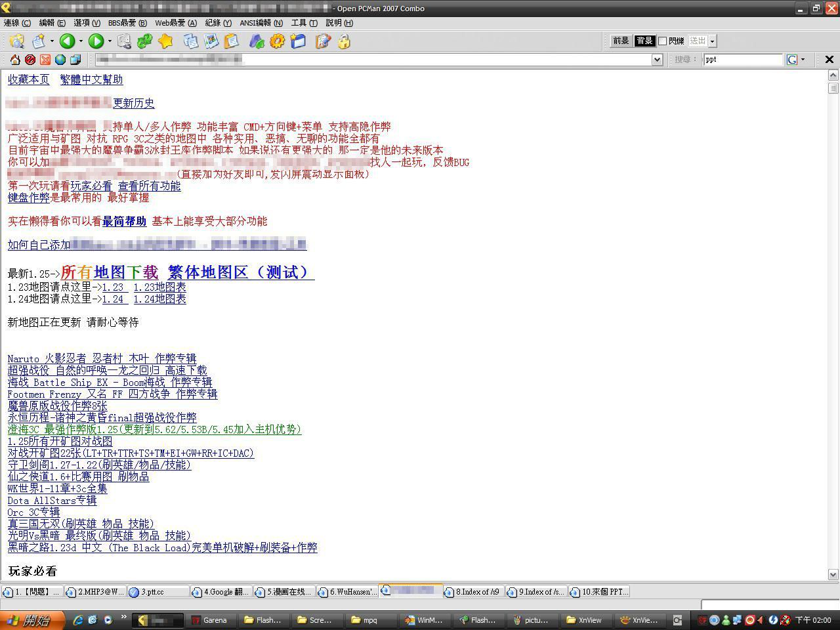Viewport: 840px width, 630px height.
Task: Enable the 閃爍 blink checkbox
Action: click(x=662, y=41)
